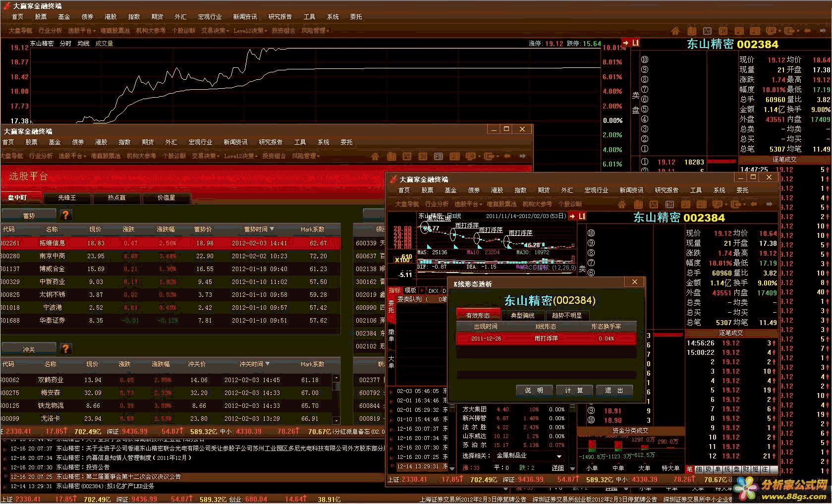Screen dimensions: 832x504
Task: Click the 冲关 table scrollbar up arrow
Action: tap(336, 379)
